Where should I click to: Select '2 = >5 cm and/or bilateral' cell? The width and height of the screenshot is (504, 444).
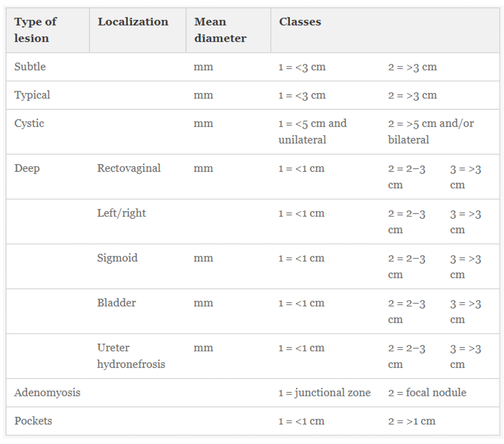tap(431, 132)
